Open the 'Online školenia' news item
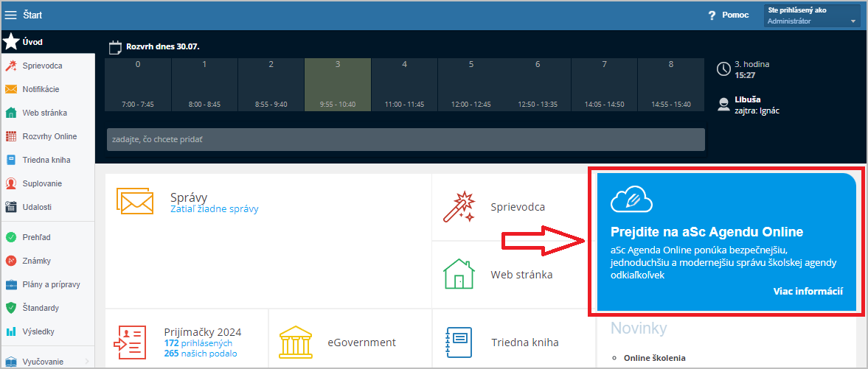 pyautogui.click(x=654, y=357)
